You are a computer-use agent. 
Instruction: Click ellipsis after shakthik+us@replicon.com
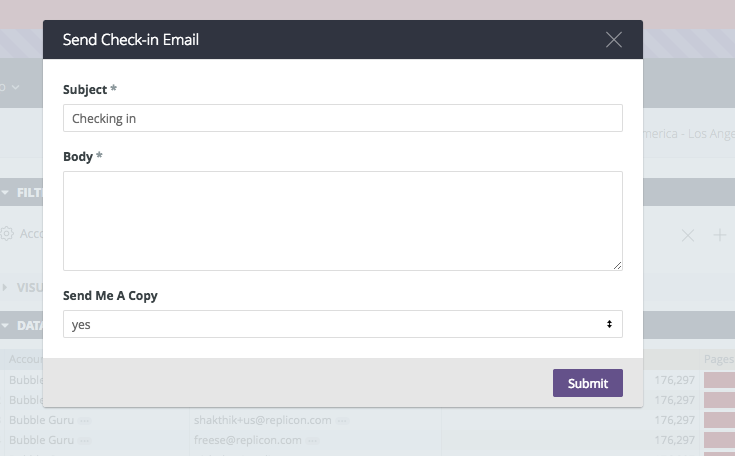(x=343, y=421)
